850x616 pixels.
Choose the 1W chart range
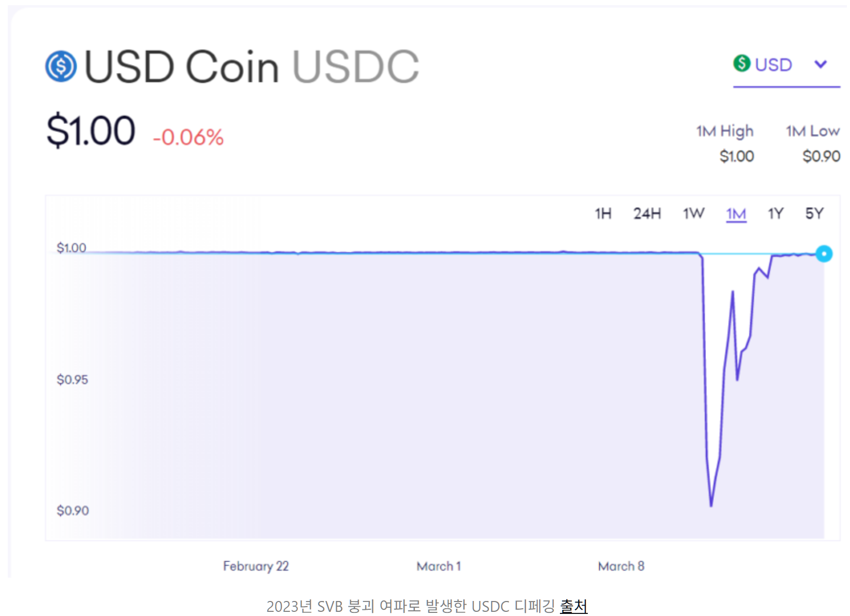(694, 213)
